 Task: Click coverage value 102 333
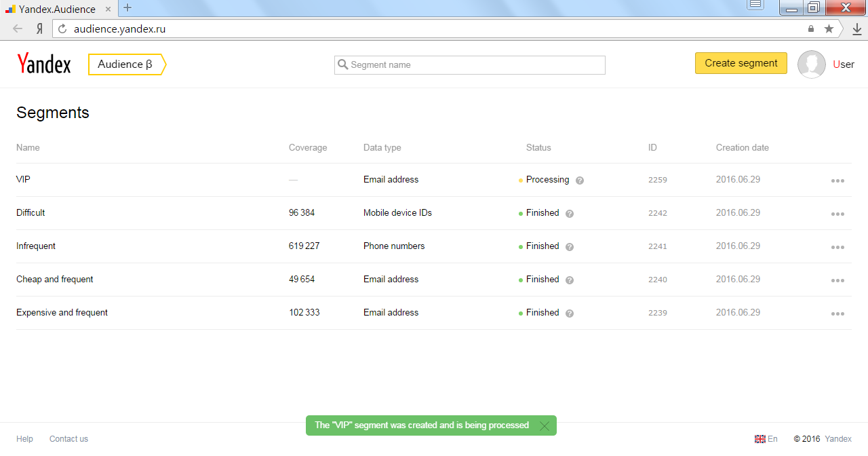304,312
